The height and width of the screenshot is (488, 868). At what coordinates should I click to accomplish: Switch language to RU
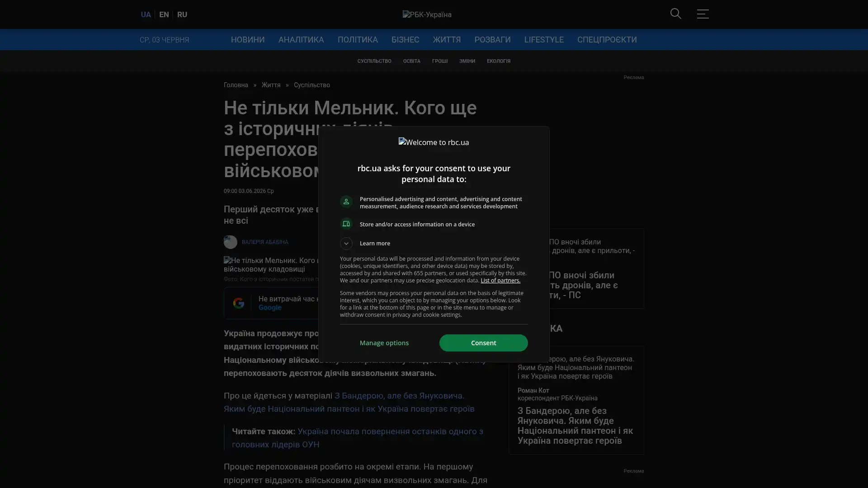click(x=182, y=14)
